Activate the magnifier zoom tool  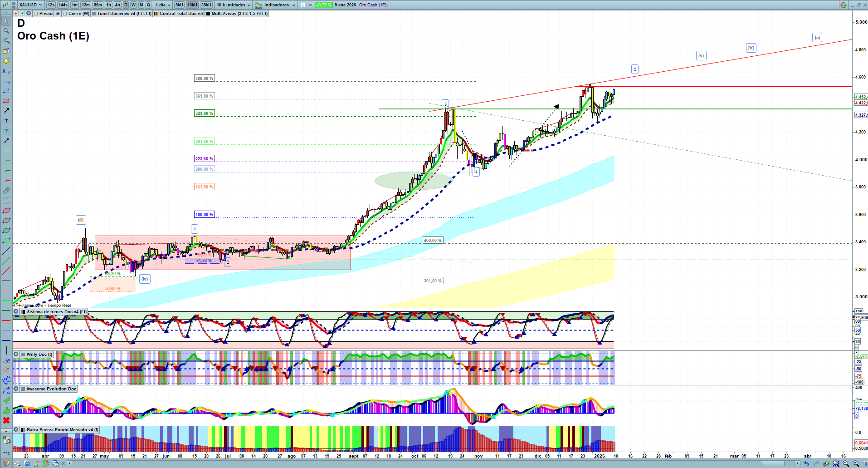click(6, 31)
